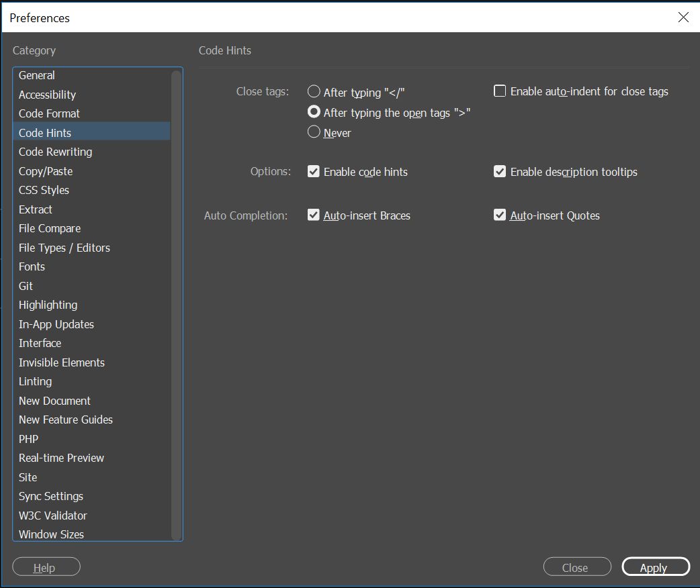
Task: Choose the Never close tags option
Action: (314, 132)
